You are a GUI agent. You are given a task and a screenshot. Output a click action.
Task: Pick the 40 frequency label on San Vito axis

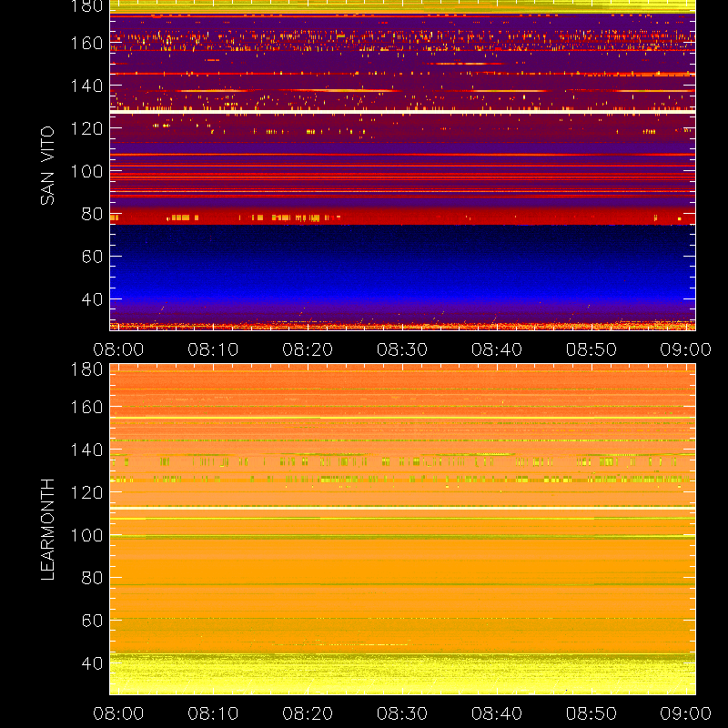coord(92,299)
